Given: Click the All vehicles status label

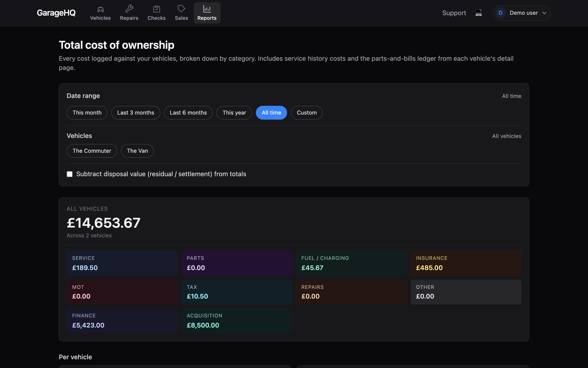Looking at the screenshot, I should [x=507, y=136].
